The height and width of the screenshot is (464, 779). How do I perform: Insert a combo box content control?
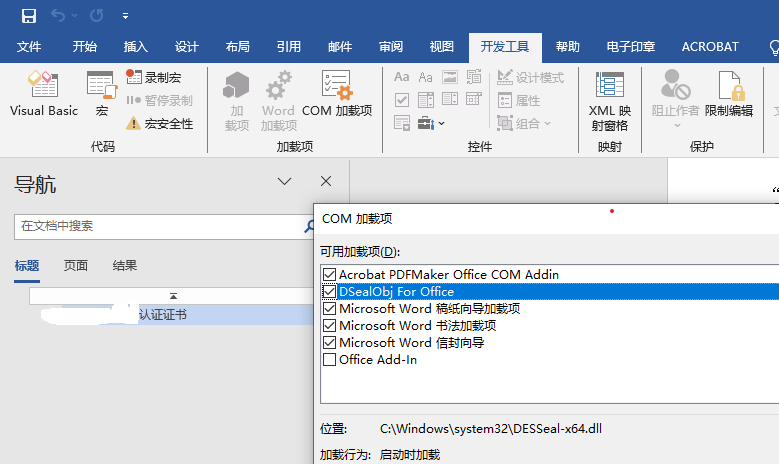[425, 100]
